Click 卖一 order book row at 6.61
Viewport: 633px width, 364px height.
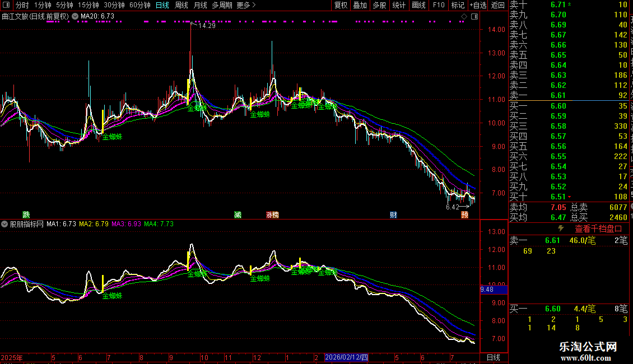569,95
